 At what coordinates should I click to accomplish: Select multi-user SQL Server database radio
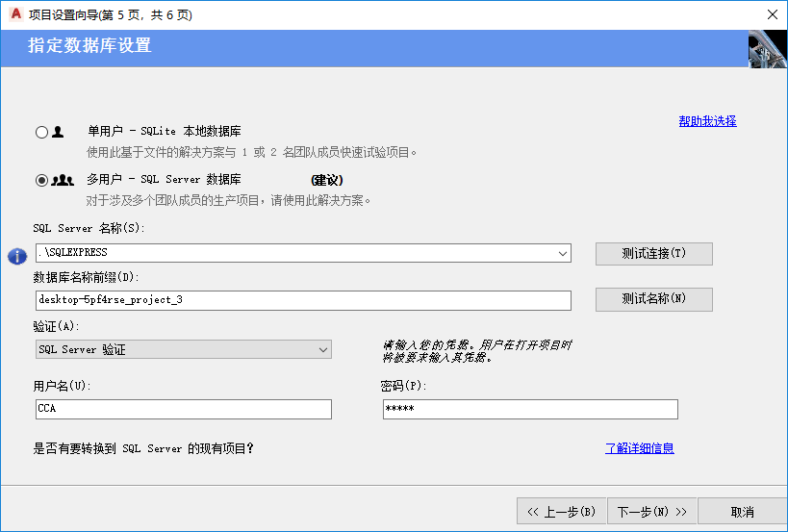41,180
